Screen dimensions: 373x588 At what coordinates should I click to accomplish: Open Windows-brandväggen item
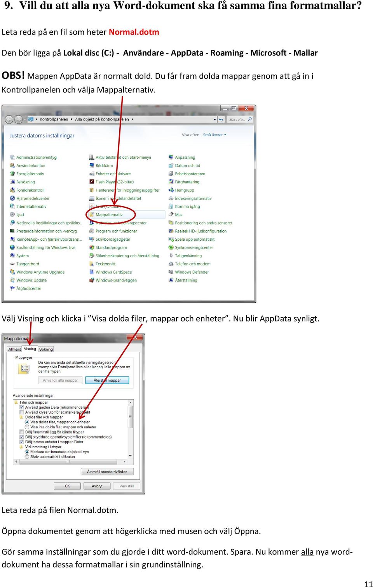(113, 280)
